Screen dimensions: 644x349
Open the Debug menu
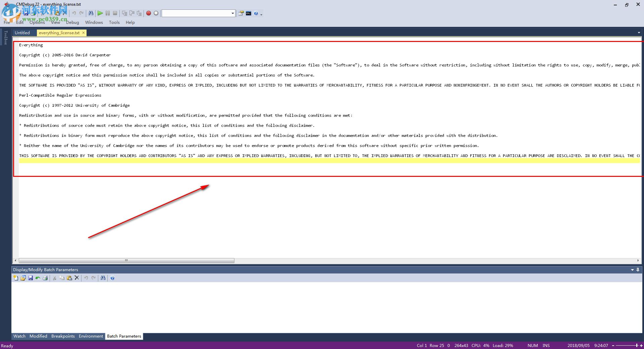pos(72,22)
